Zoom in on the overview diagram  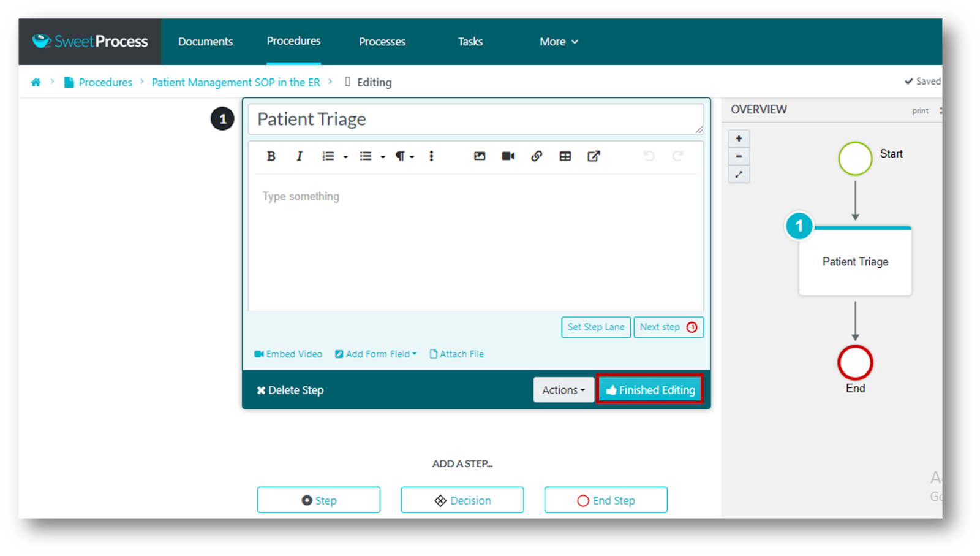coord(739,139)
